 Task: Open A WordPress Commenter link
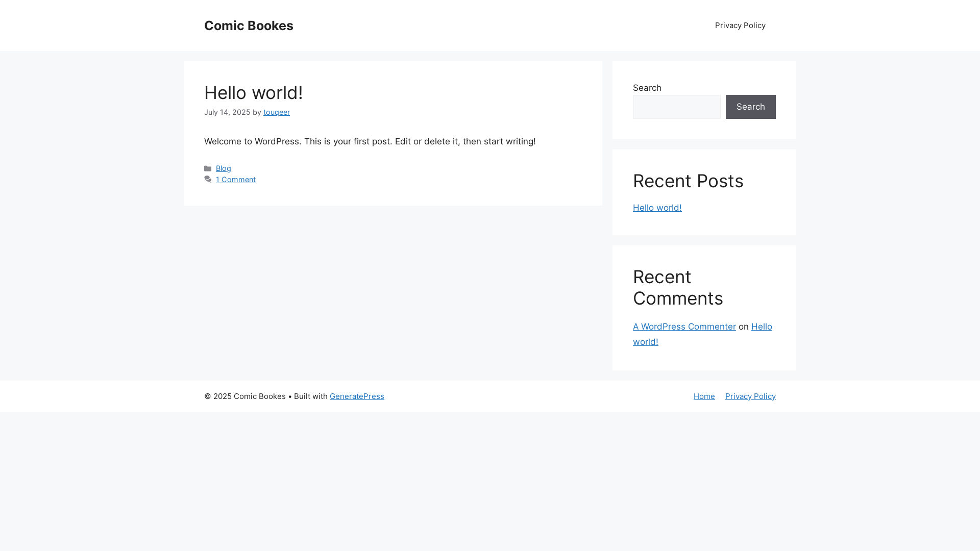(x=684, y=327)
